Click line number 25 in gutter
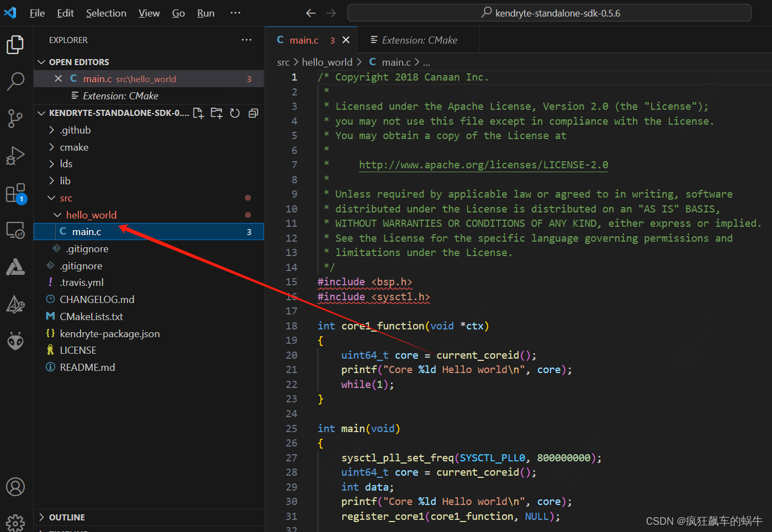This screenshot has height=532, width=772. pos(292,429)
